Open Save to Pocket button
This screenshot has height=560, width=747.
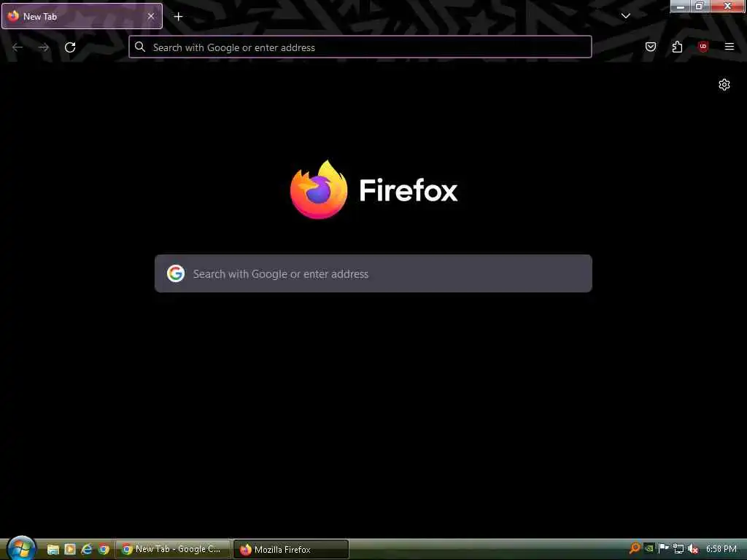point(650,47)
